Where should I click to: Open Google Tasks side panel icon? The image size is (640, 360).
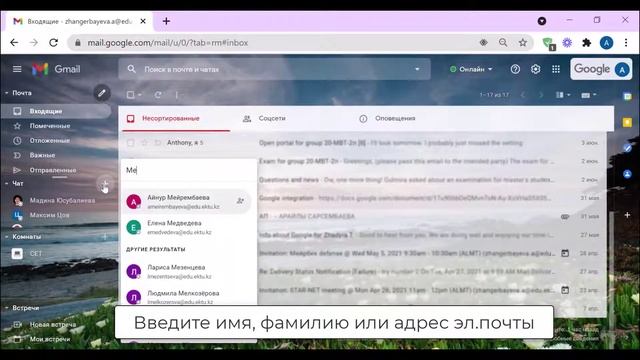coord(627,148)
